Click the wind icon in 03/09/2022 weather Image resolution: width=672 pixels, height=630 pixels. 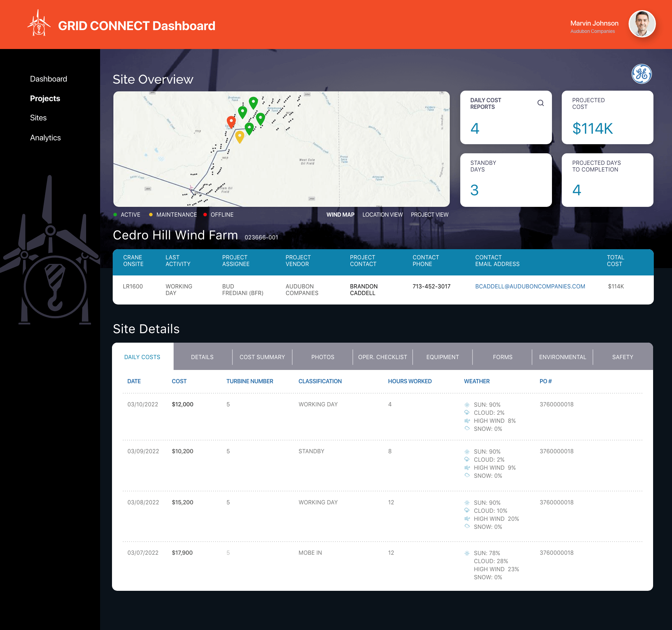[x=467, y=468]
